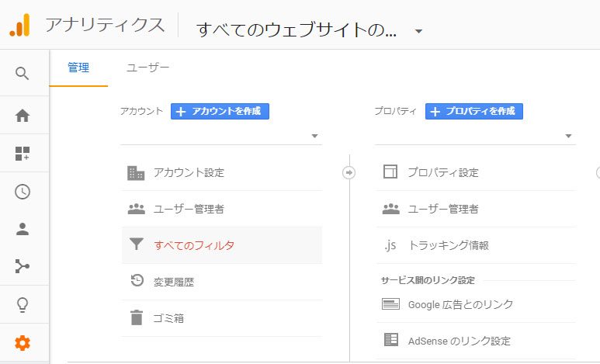Click the circular arrow between account and property
Screen dimensions: 600x364
tap(349, 172)
